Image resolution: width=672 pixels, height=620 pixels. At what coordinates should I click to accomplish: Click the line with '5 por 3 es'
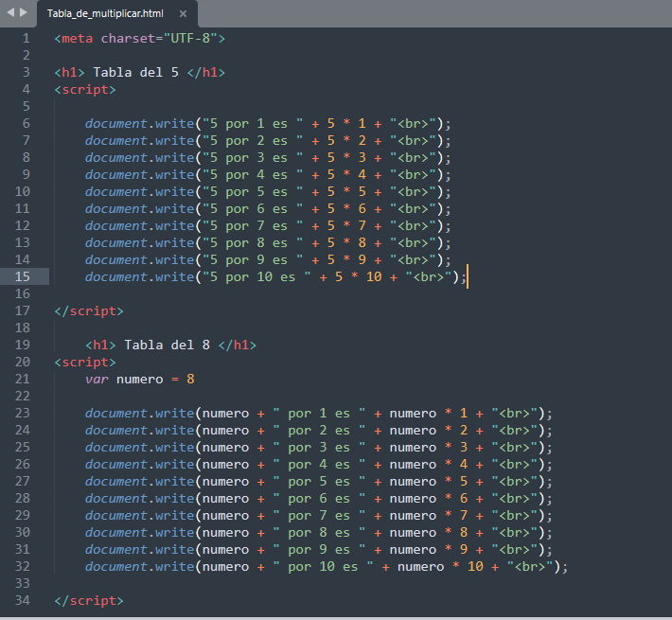[x=268, y=158]
